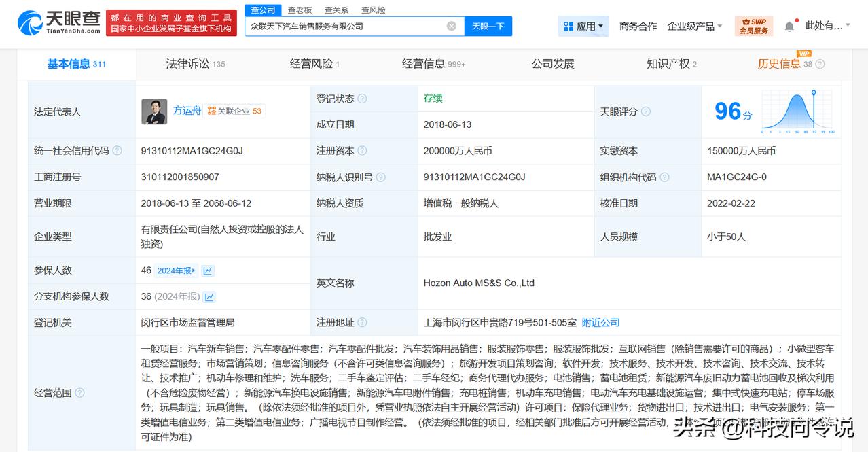Select the 查风险 search tab
This screenshot has width=868, height=452.
(373, 10)
